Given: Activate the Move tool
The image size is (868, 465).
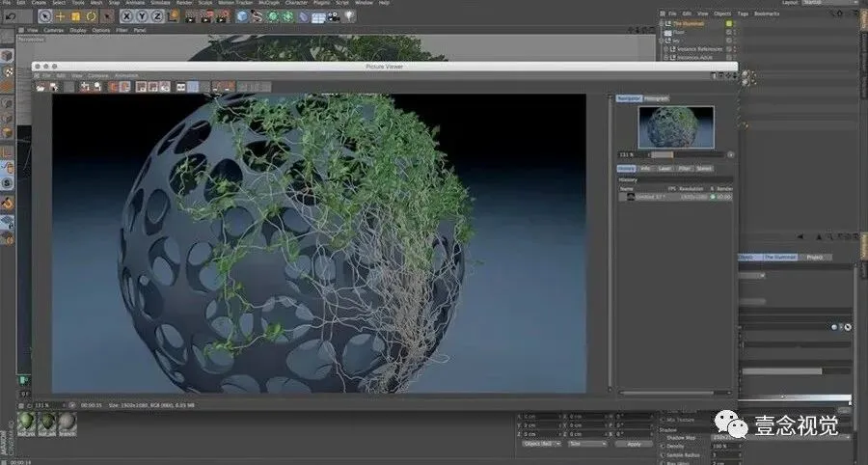Looking at the screenshot, I should coord(60,16).
